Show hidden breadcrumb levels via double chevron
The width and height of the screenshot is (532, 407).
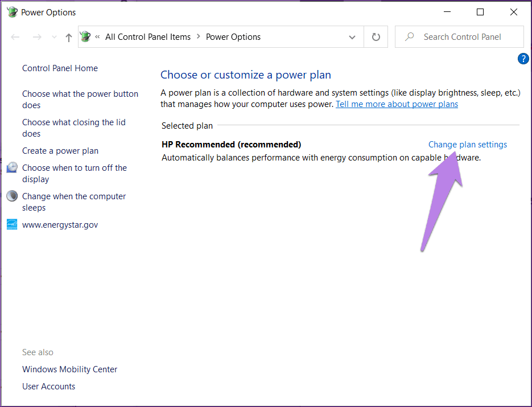tap(97, 36)
